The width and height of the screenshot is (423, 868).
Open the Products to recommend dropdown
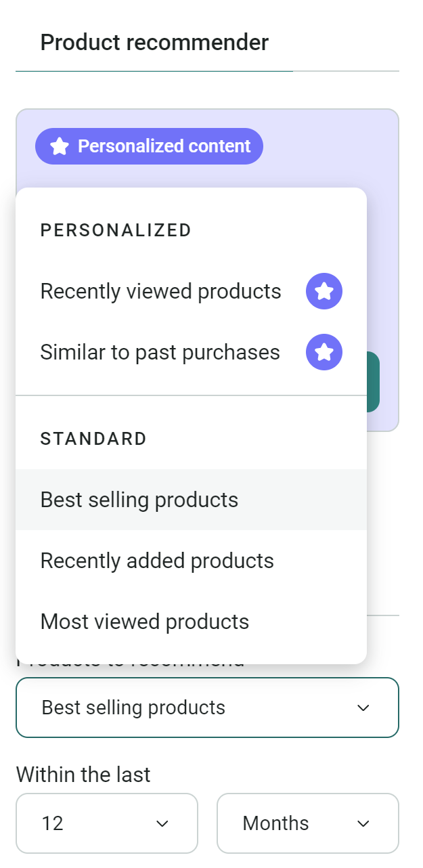coord(207,708)
